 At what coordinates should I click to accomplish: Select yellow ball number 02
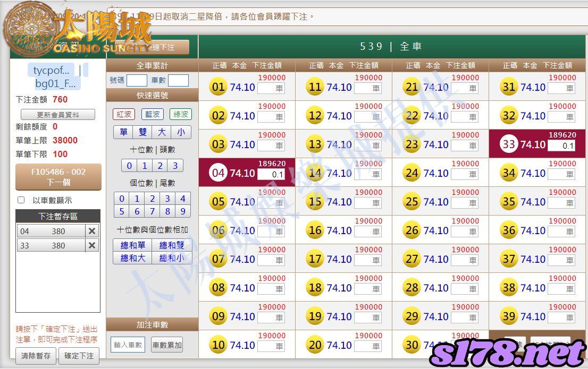tap(218, 116)
